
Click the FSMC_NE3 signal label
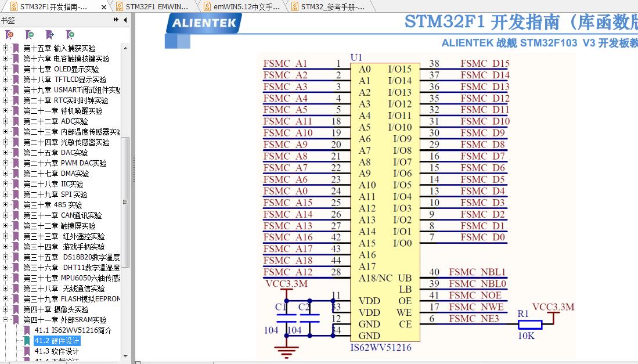(x=474, y=319)
